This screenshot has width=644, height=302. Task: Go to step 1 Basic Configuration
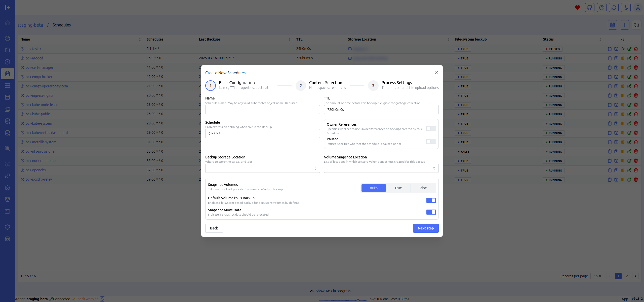(239, 86)
